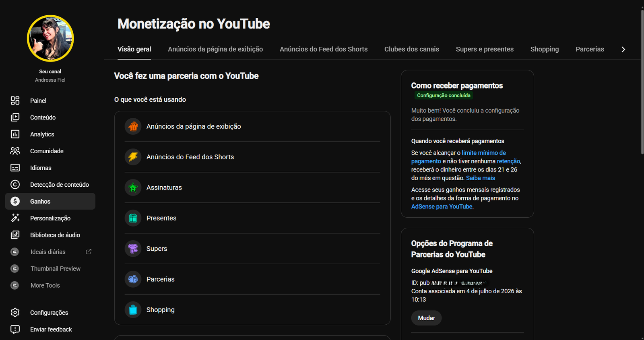
Task: Select Thumbnail Preview label
Action: coord(56,269)
